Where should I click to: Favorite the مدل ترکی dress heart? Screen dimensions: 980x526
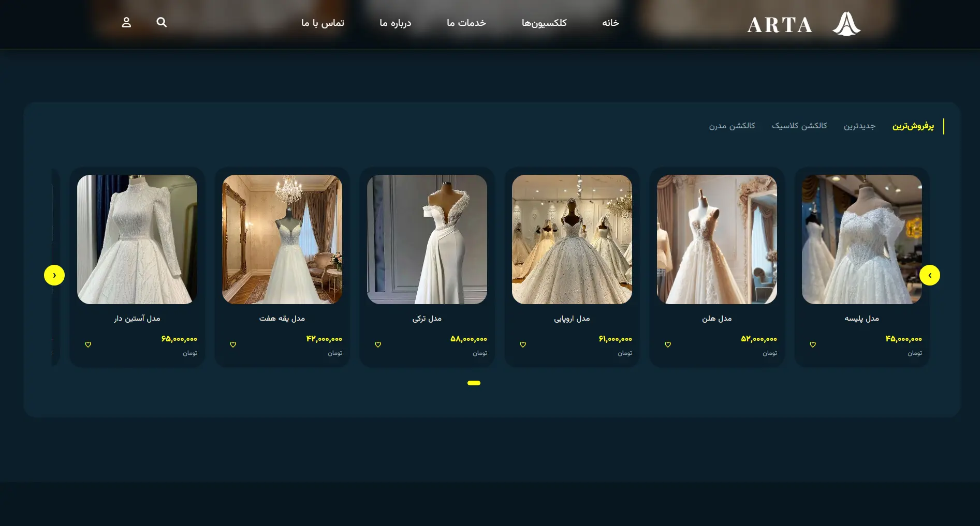pos(378,344)
